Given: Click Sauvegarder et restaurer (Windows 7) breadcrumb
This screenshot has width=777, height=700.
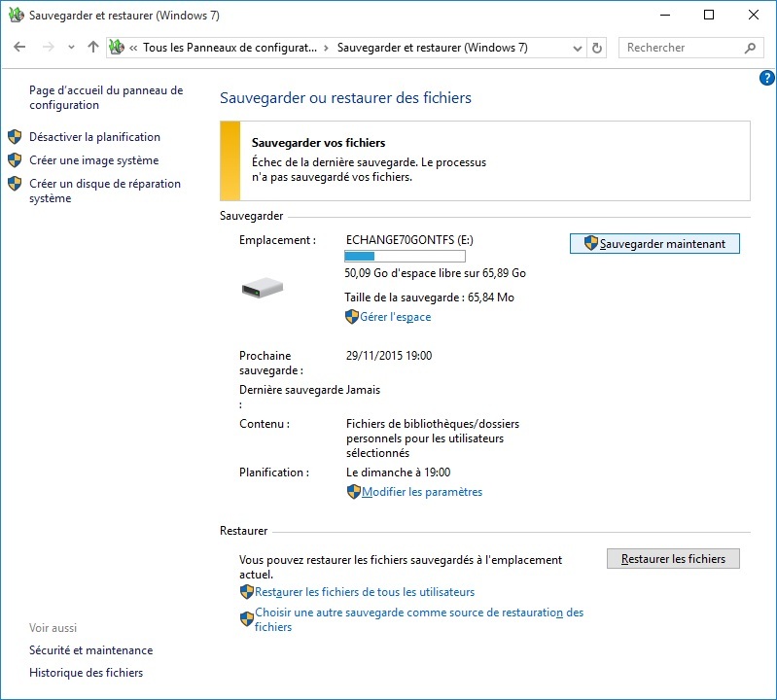Looking at the screenshot, I should pyautogui.click(x=433, y=48).
